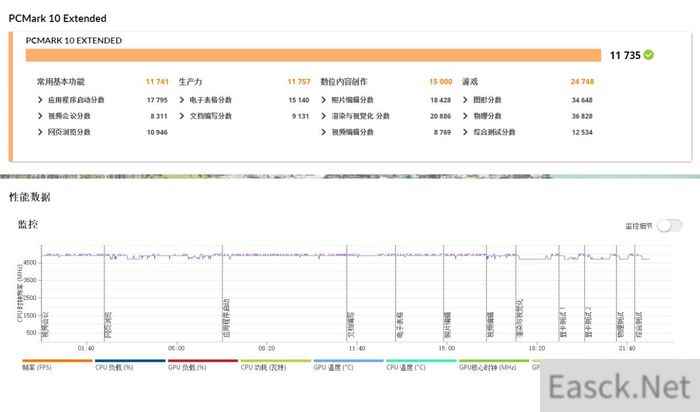Click the 常用基本功能 score 11 741
Viewport: 700px width, 412px height.
157,82
